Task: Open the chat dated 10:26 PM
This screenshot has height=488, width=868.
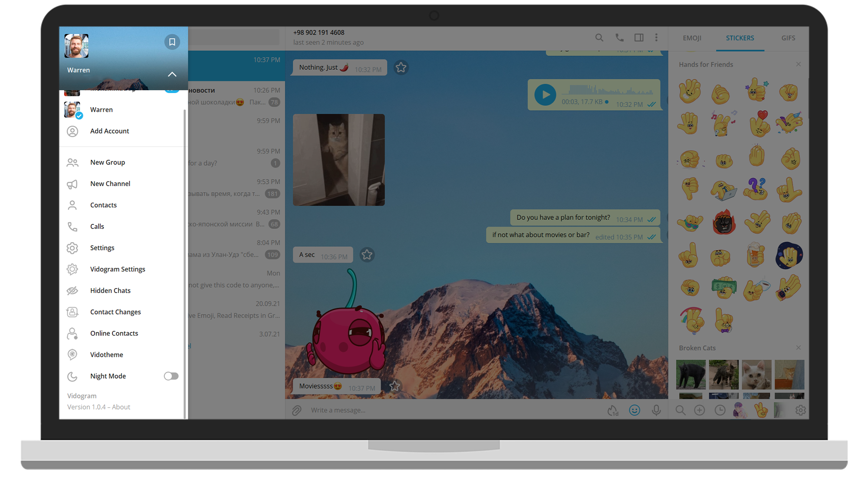Action: pyautogui.click(x=237, y=96)
